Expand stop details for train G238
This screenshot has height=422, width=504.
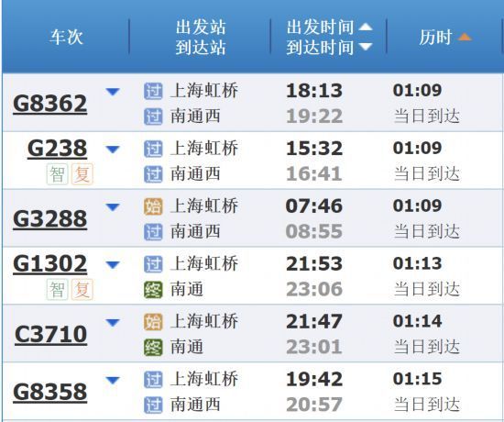[113, 150]
